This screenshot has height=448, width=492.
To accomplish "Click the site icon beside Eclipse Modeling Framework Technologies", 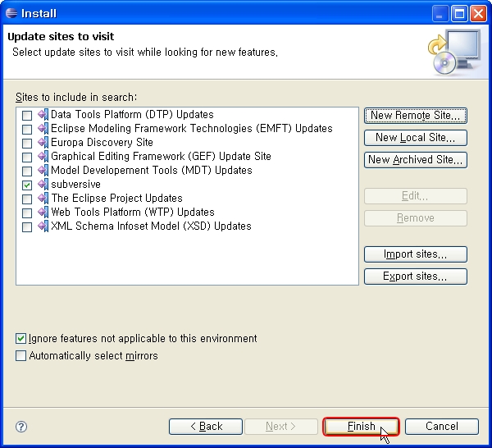I will click(43, 128).
